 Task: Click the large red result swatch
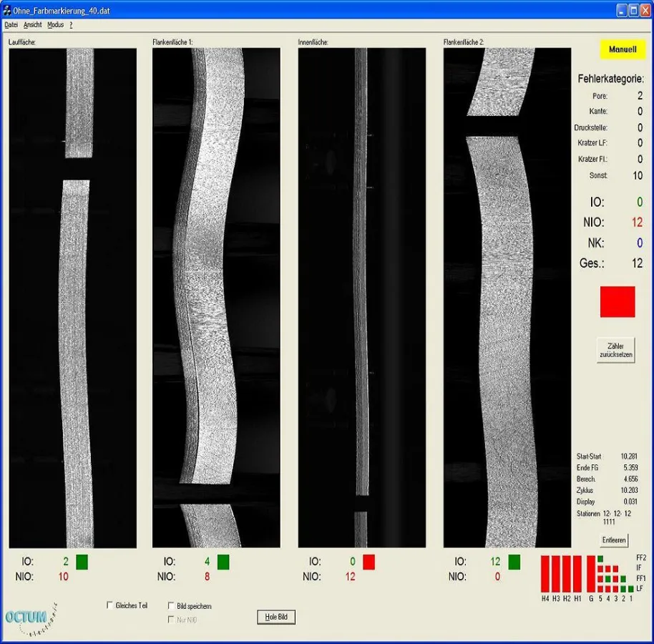coord(617,302)
